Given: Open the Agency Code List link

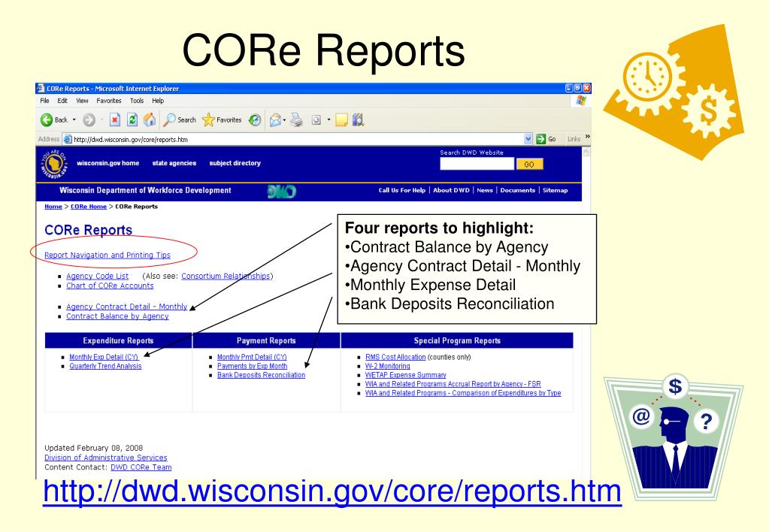Looking at the screenshot, I should [97, 276].
